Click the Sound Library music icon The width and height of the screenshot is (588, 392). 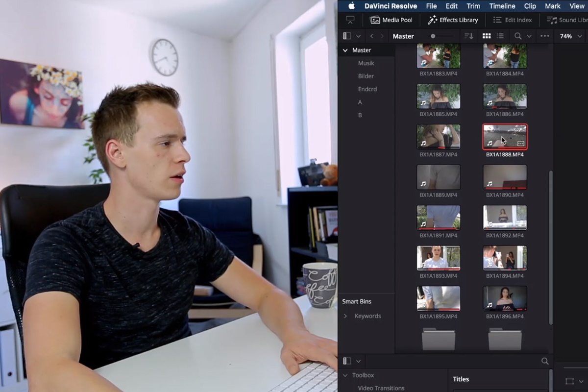tap(552, 20)
